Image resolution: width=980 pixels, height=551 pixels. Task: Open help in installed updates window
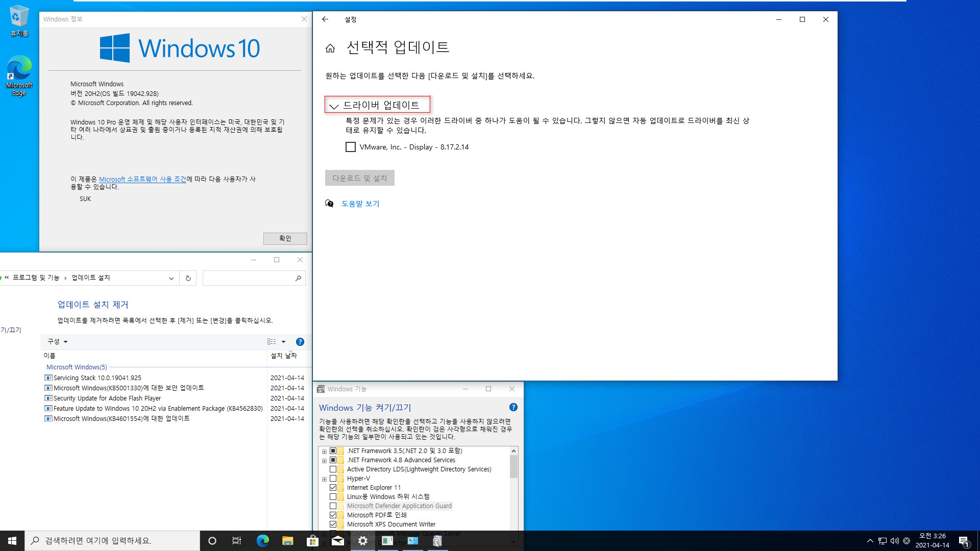click(300, 342)
